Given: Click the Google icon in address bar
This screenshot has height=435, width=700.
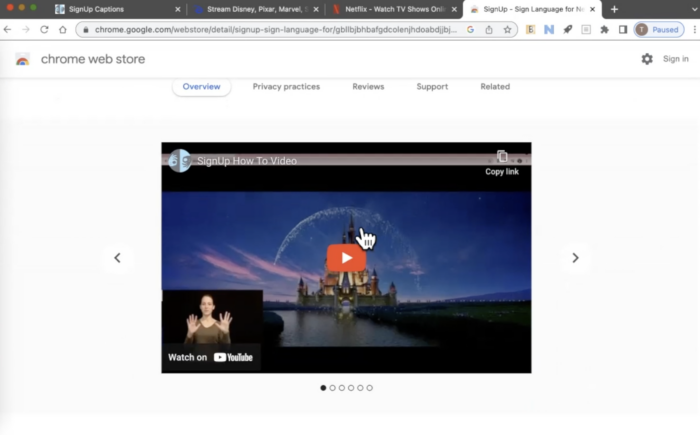Looking at the screenshot, I should click(x=470, y=29).
